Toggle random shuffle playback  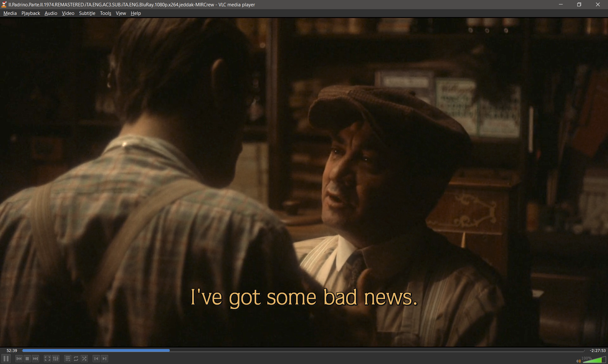pos(84,359)
